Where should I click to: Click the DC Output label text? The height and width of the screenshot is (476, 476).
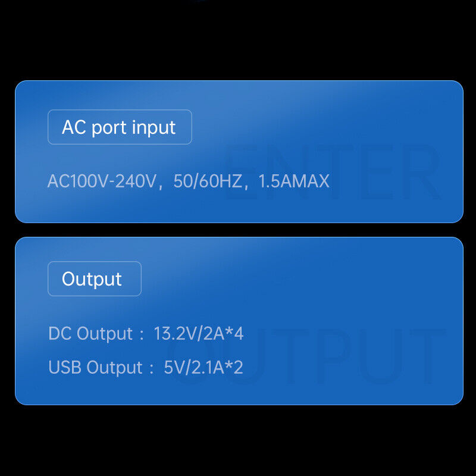coord(90,334)
